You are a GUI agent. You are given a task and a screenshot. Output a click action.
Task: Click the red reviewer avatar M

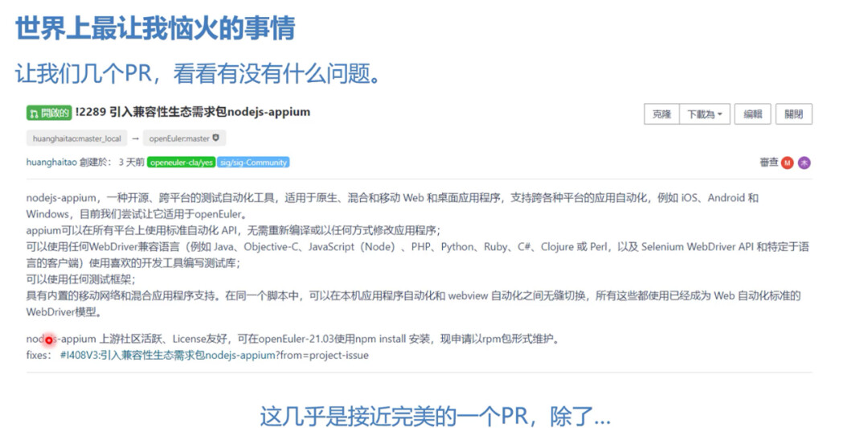[x=787, y=163]
